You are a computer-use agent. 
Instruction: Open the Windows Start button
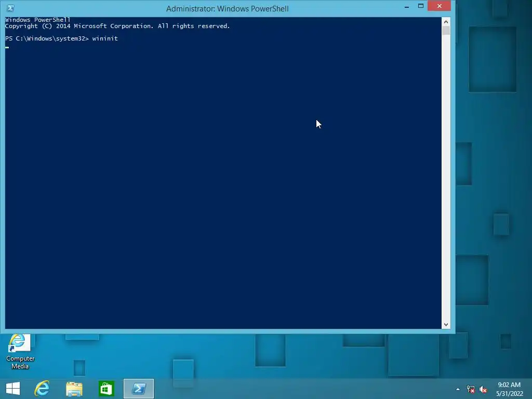[x=13, y=389]
